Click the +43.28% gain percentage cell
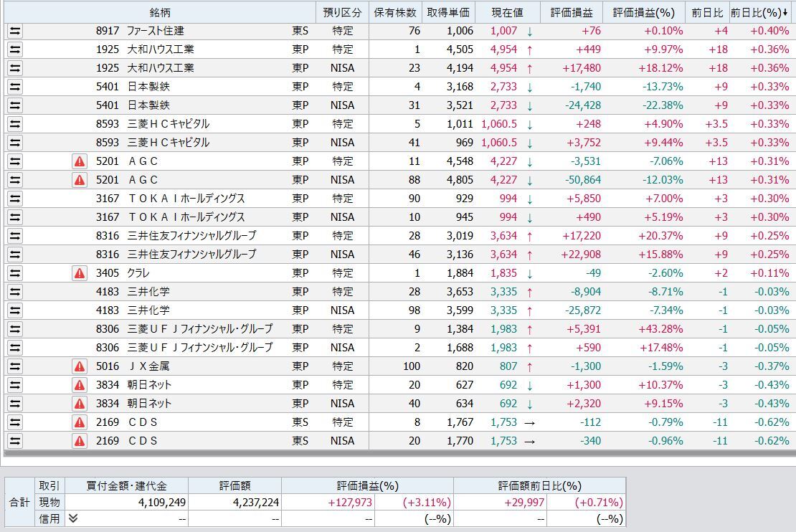796x532 pixels. point(660,329)
